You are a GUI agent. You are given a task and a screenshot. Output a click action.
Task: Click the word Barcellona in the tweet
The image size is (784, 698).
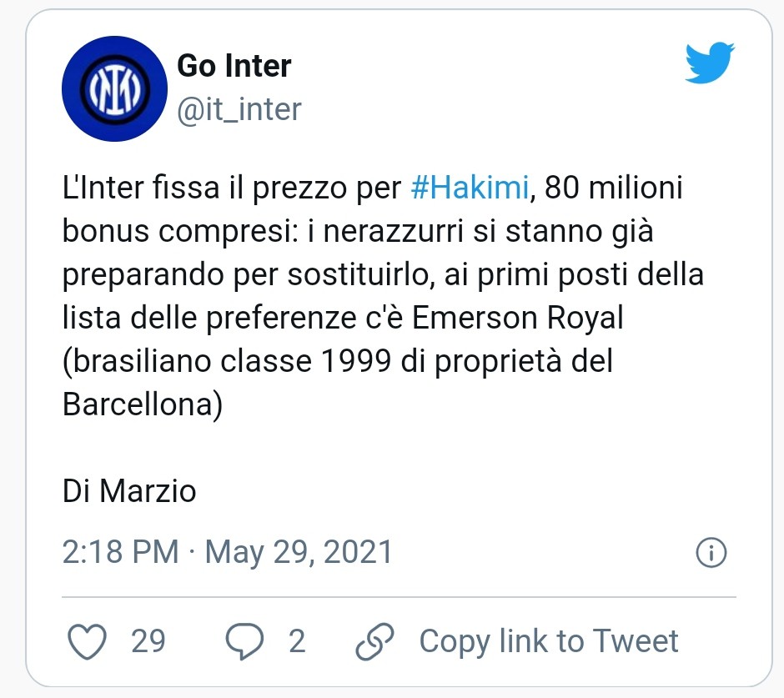tap(143, 404)
